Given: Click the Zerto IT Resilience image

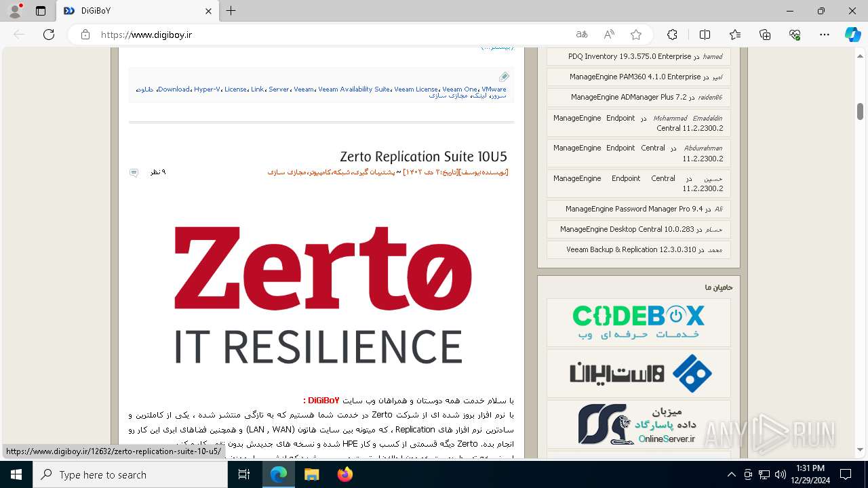Looking at the screenshot, I should coord(321,295).
